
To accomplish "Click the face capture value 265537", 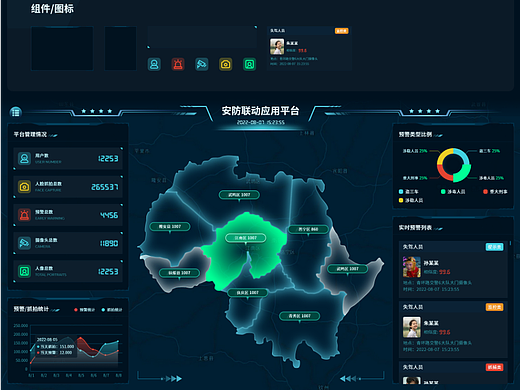I will 105,187.
